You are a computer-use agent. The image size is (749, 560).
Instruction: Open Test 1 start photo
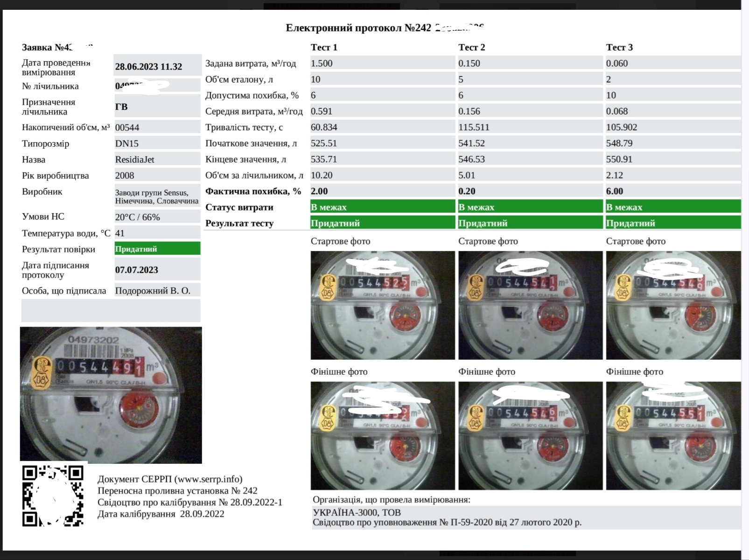(382, 305)
